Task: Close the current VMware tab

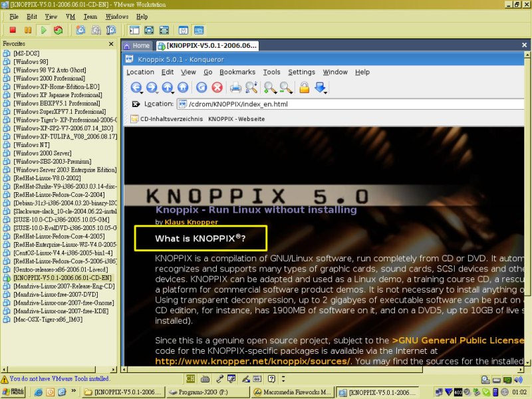Action: [x=524, y=45]
